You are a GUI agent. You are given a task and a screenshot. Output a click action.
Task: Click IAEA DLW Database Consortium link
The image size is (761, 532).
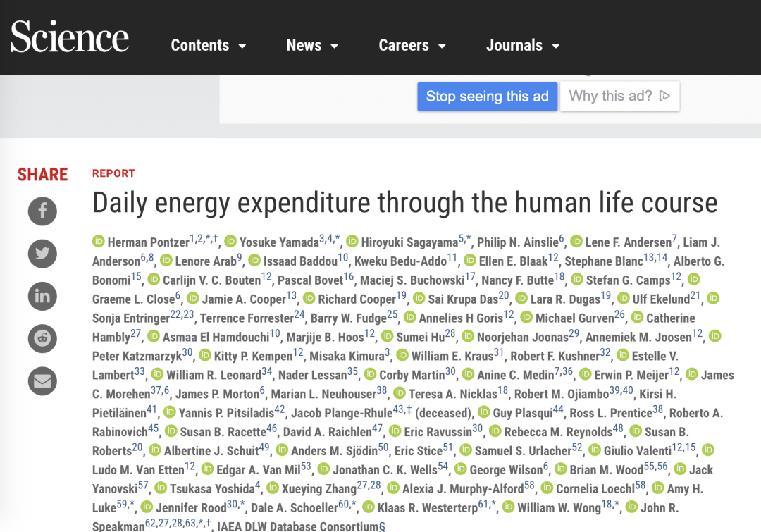tap(297, 526)
